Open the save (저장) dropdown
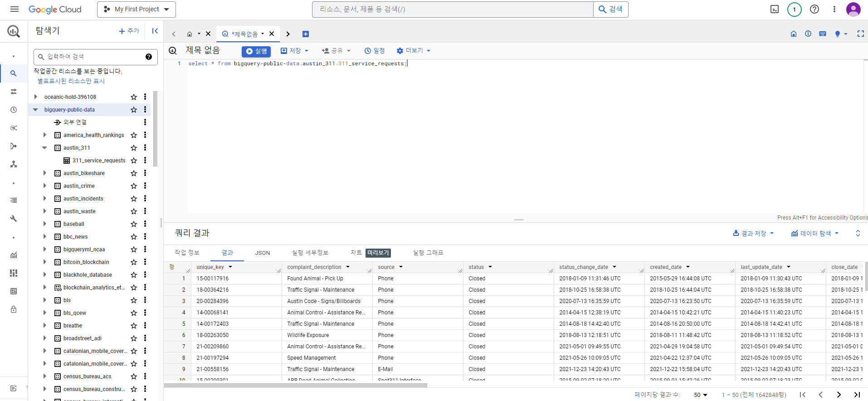The image size is (868, 401). [x=294, y=51]
